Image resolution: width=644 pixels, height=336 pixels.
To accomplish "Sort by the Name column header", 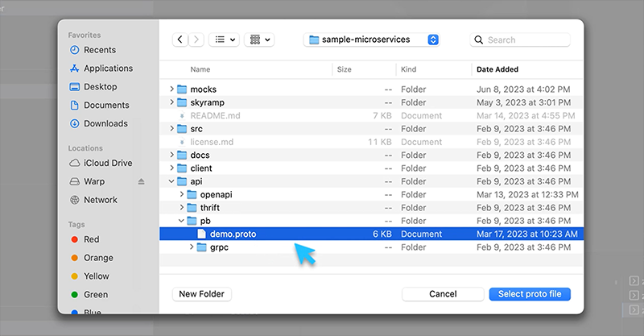I will click(x=200, y=69).
